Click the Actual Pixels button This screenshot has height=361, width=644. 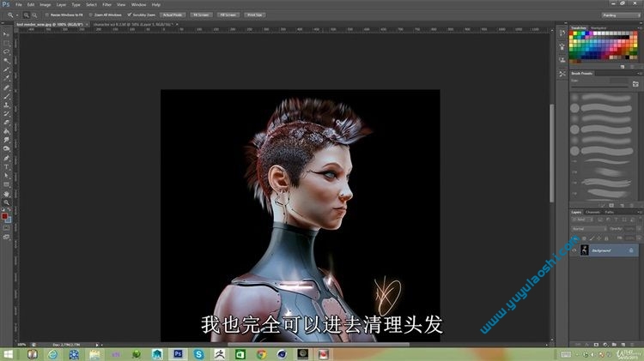[173, 15]
